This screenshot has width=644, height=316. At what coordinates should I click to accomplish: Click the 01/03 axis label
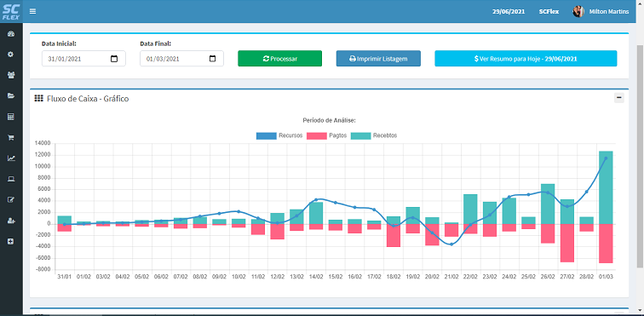606,277
